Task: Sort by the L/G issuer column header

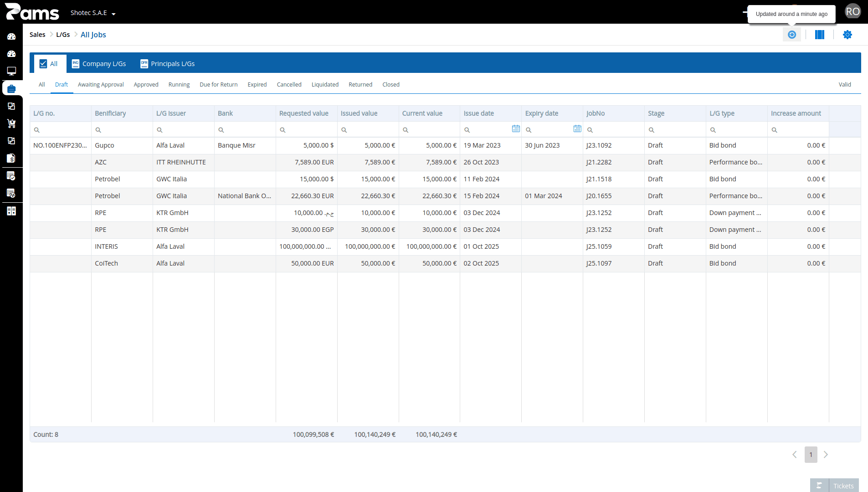Action: click(x=184, y=113)
